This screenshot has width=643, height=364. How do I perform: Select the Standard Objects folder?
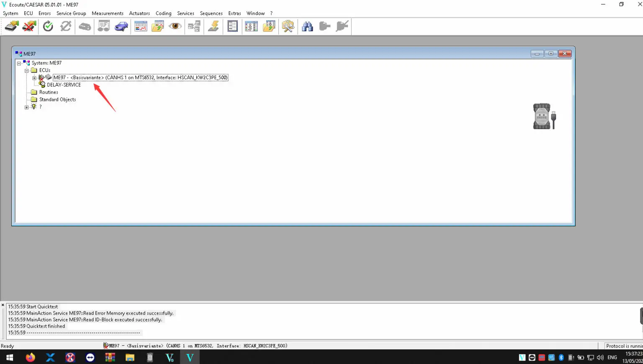pos(58,100)
